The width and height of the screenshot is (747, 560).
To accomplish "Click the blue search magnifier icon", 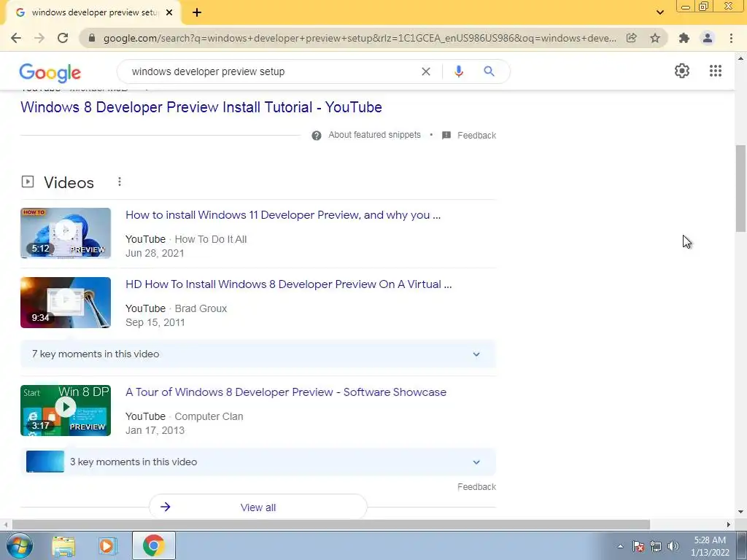I will pyautogui.click(x=489, y=71).
